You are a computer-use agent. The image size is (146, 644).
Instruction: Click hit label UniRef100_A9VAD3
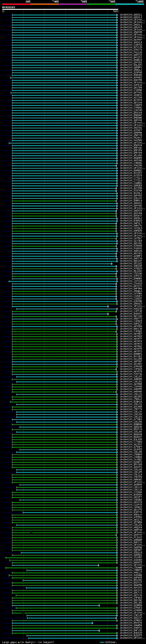pyautogui.click(x=131, y=77)
